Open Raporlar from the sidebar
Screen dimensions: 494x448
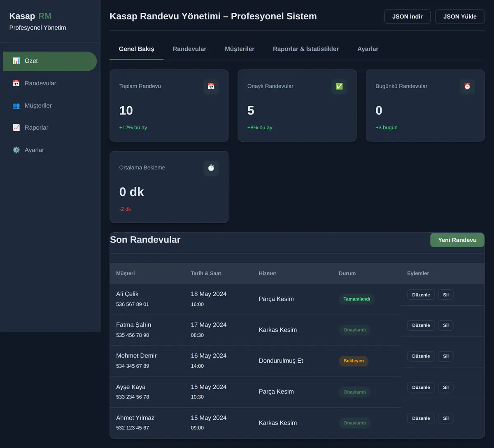(50, 128)
